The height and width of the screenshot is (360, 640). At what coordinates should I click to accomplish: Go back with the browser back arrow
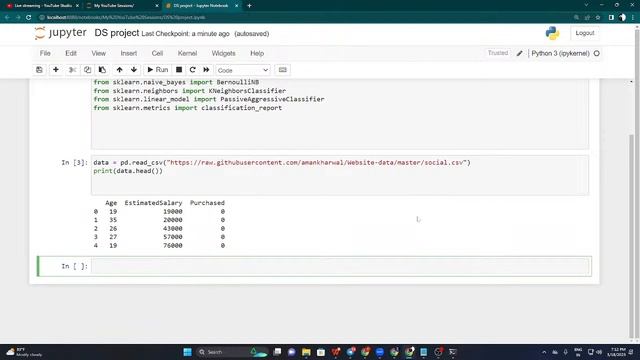7,18
